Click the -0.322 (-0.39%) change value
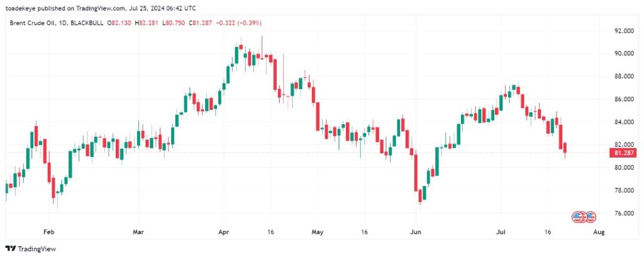 click(239, 23)
